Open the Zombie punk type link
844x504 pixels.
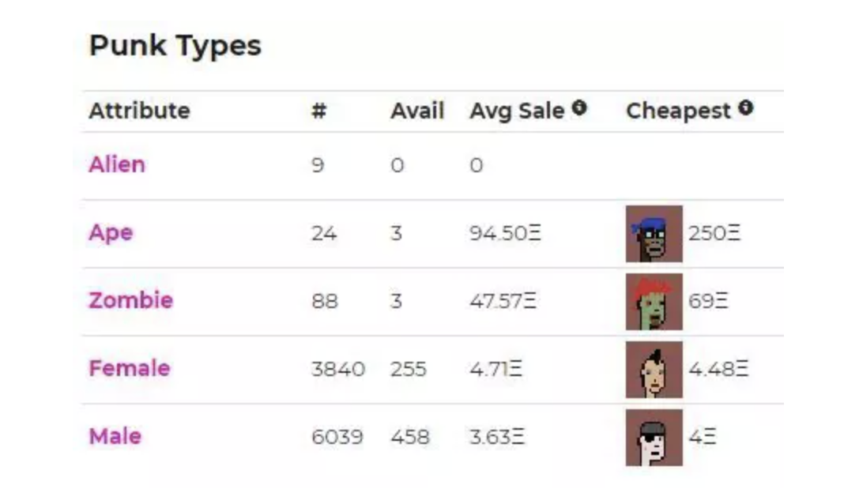[131, 300]
